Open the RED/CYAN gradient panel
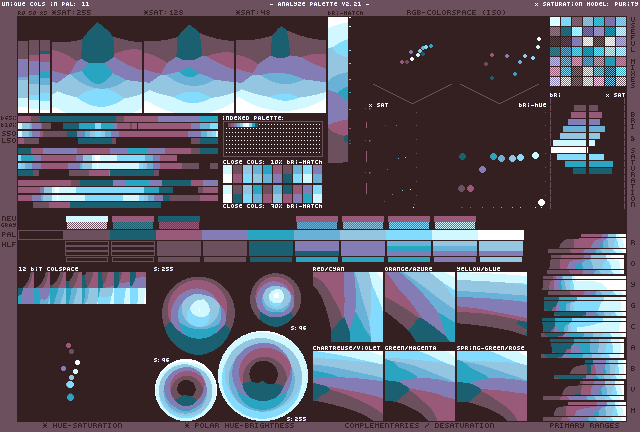The image size is (640, 432). 348,307
